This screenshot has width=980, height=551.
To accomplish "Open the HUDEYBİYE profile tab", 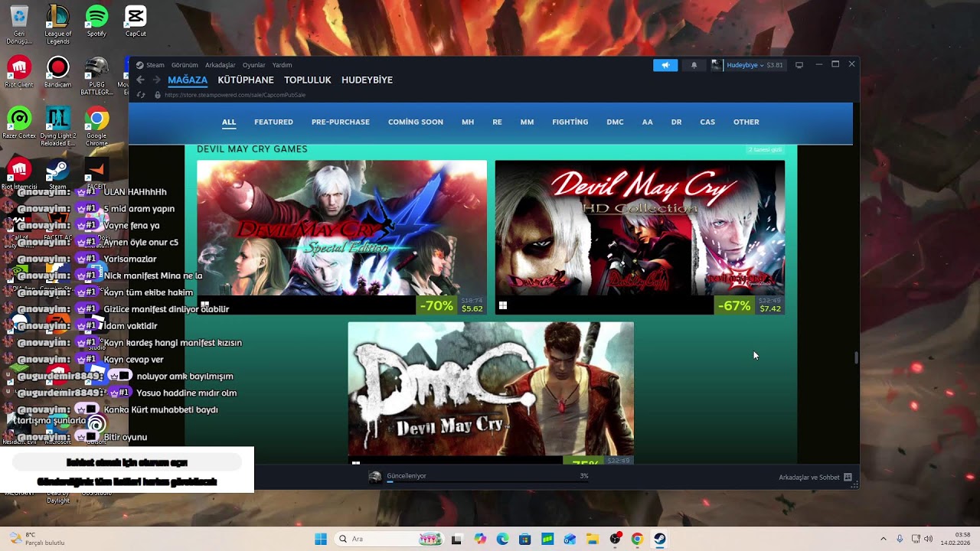I will point(367,80).
